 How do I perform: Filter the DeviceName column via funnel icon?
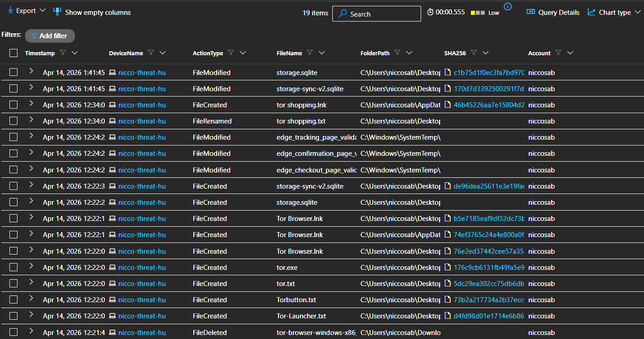pyautogui.click(x=151, y=53)
